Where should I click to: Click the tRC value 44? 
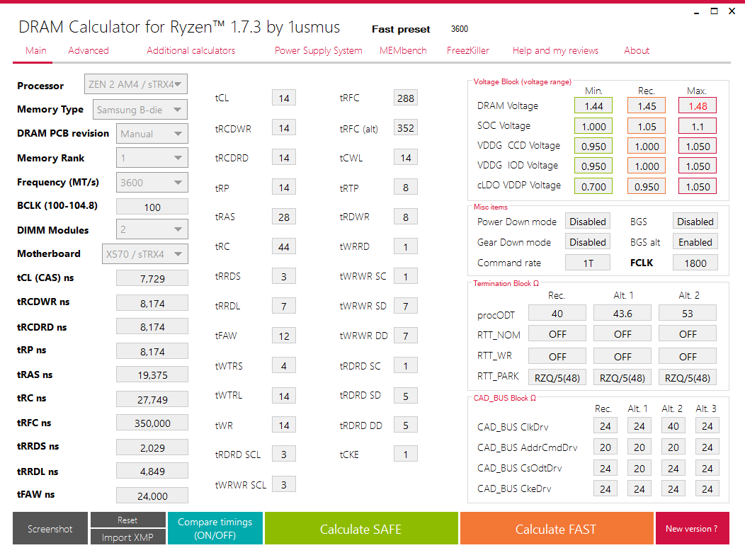[284, 246]
